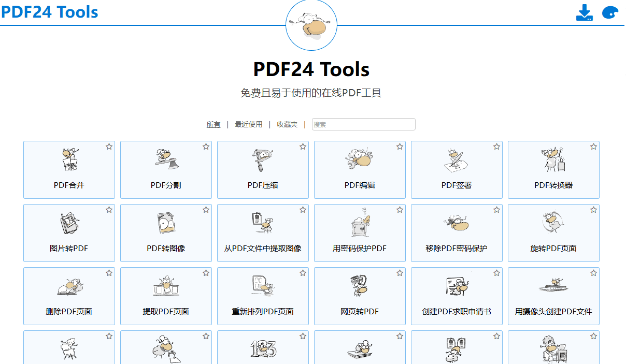Open the PDF分割 axe icon
626x364 pixels.
pos(166,159)
